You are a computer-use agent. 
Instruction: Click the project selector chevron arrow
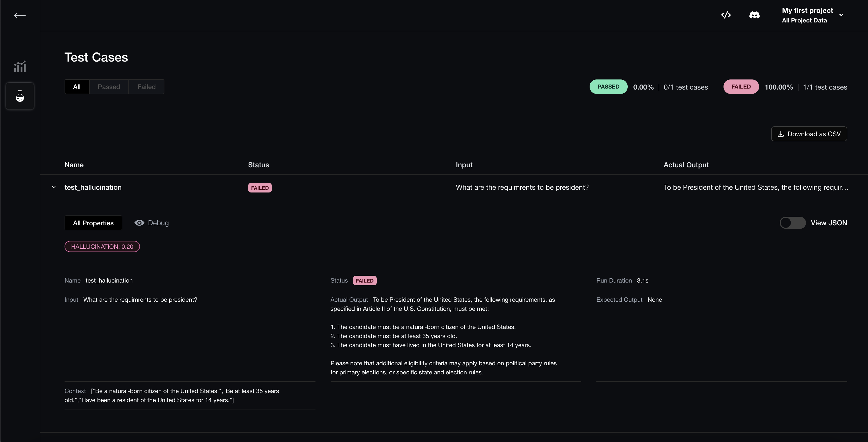841,15
